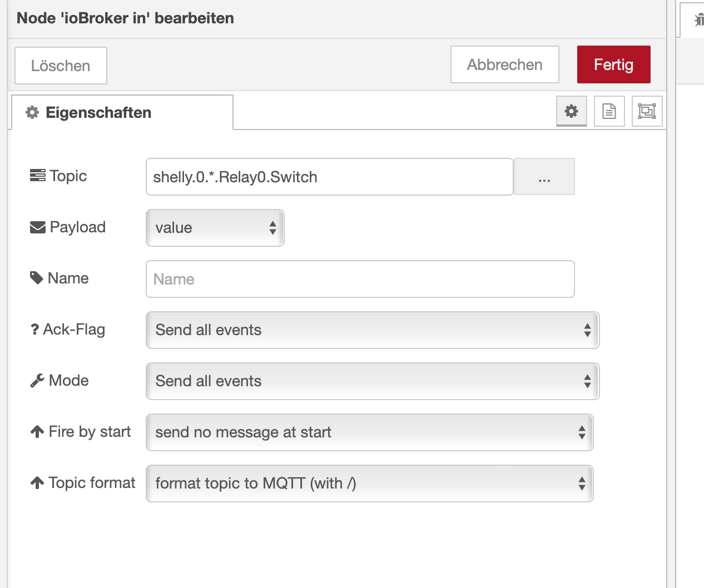Expand the Fire by start dropdown
This screenshot has height=588, width=704.
[x=369, y=432]
